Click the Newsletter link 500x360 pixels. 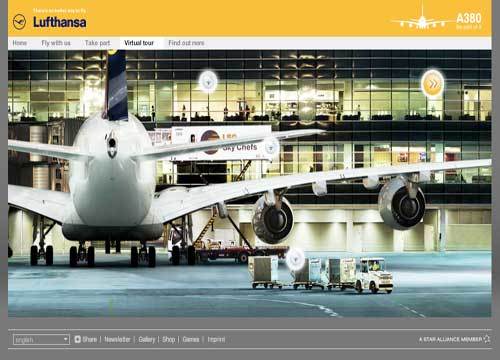117,339
